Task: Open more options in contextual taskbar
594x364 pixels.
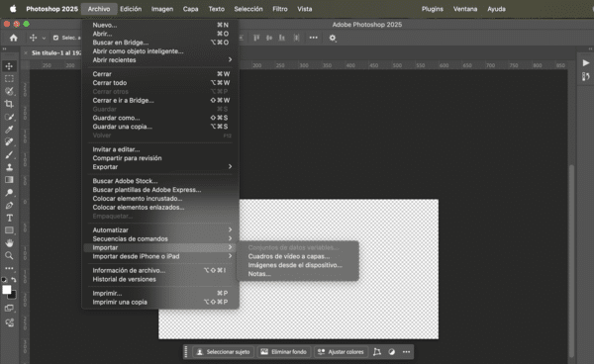Action: (406, 352)
